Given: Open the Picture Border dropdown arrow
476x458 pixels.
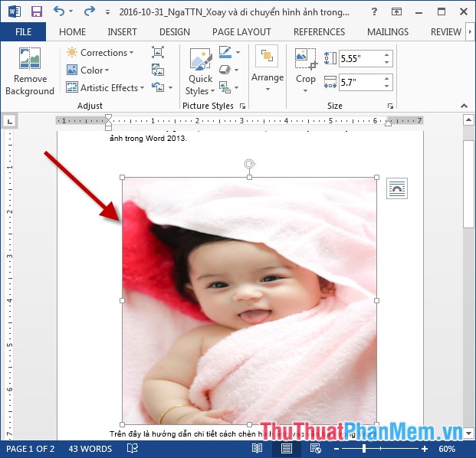Looking at the screenshot, I should pyautogui.click(x=238, y=53).
